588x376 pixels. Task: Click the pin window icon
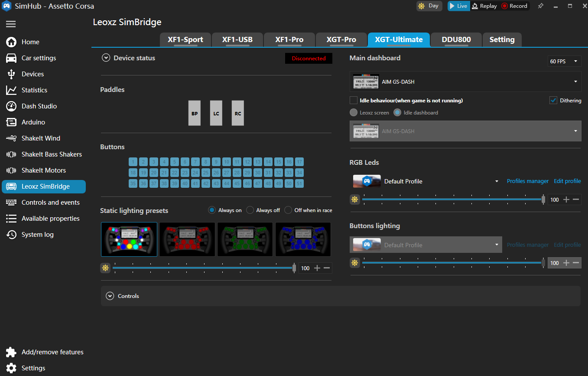(x=540, y=6)
